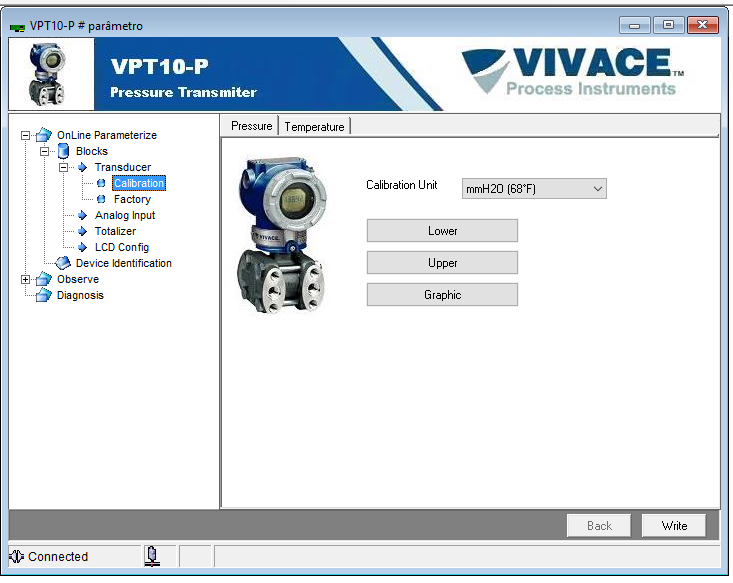Viewport: 733px width, 583px height.
Task: Click the Totalizer arrow icon
Action: 82,231
